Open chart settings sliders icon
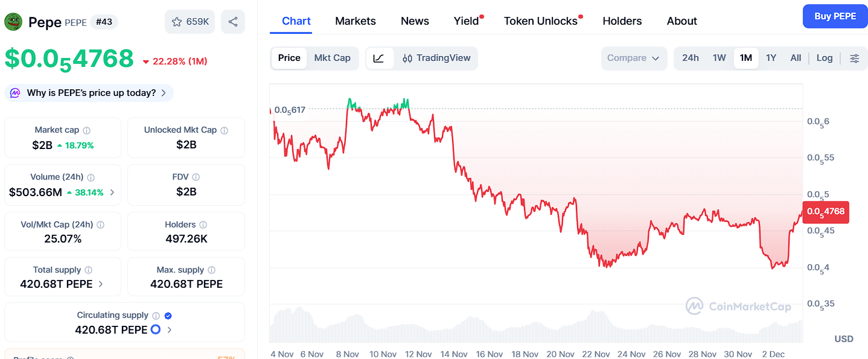The image size is (868, 359). [855, 59]
